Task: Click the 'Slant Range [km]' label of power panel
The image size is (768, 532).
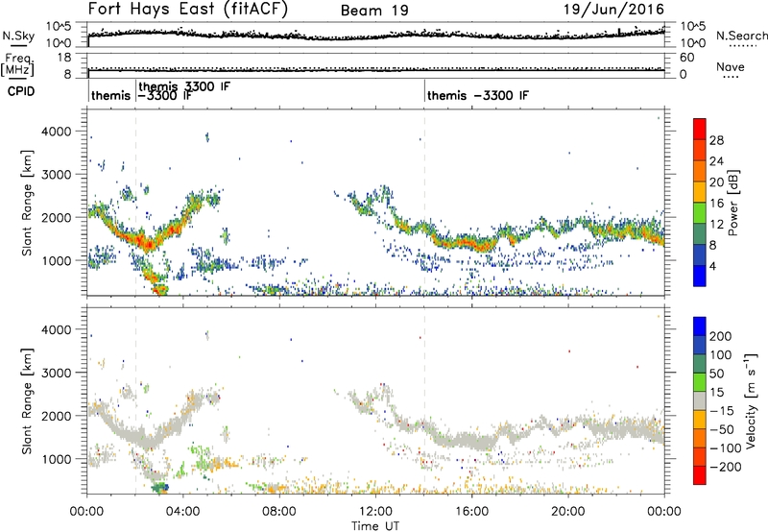Action: 27,203
